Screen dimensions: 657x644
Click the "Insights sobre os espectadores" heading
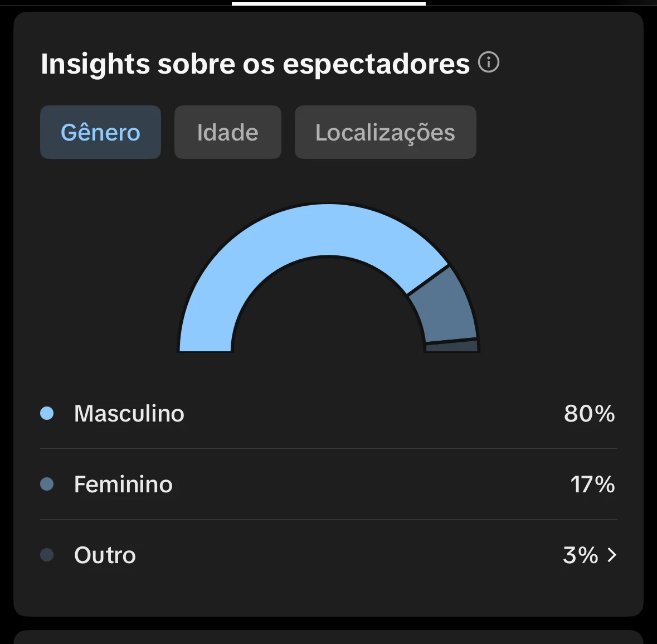click(x=255, y=64)
